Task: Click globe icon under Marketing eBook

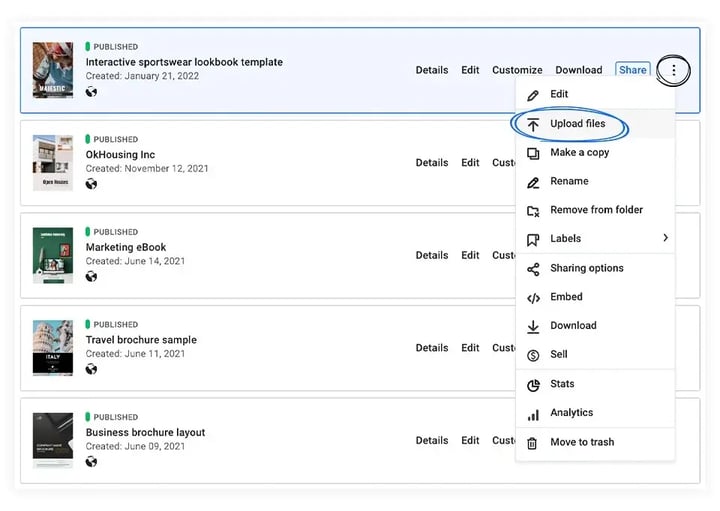Action: (x=91, y=276)
